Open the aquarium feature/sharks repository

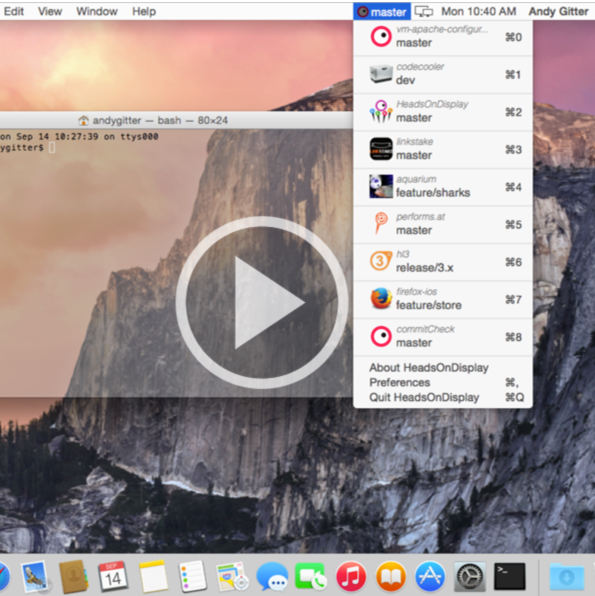[x=443, y=187]
